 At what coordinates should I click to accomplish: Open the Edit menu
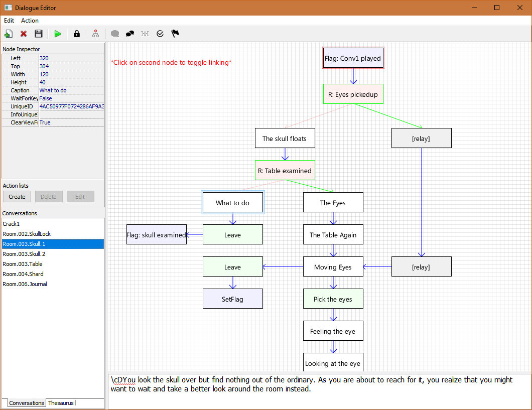coord(9,21)
